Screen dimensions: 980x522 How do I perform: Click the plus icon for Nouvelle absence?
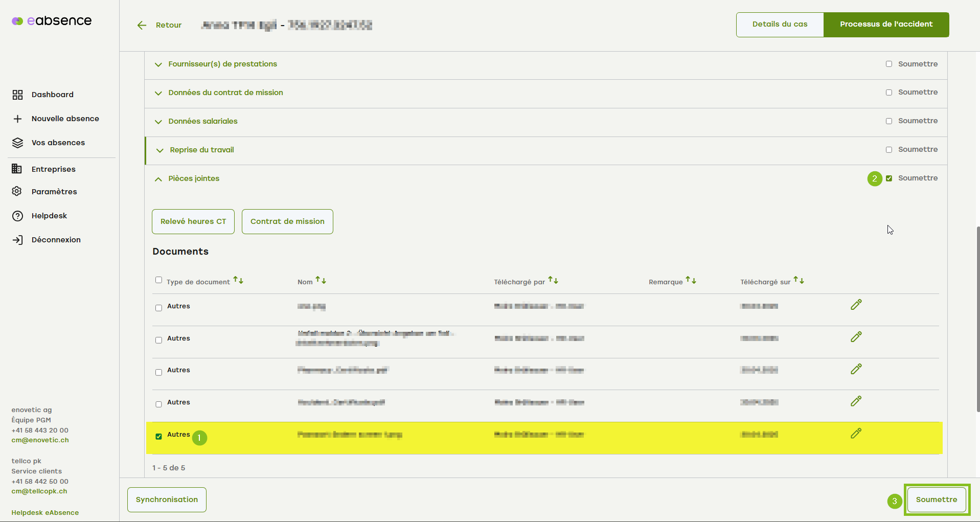click(x=17, y=119)
